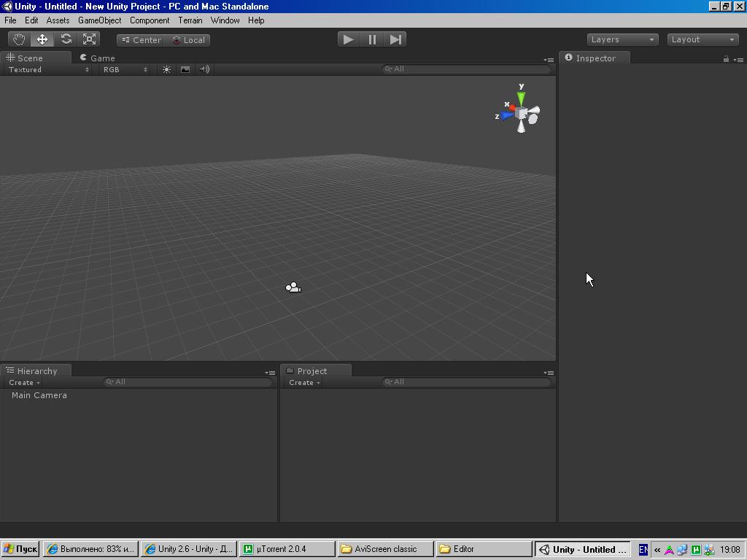Click the Pause button
This screenshot has height=560, width=747.
(372, 39)
